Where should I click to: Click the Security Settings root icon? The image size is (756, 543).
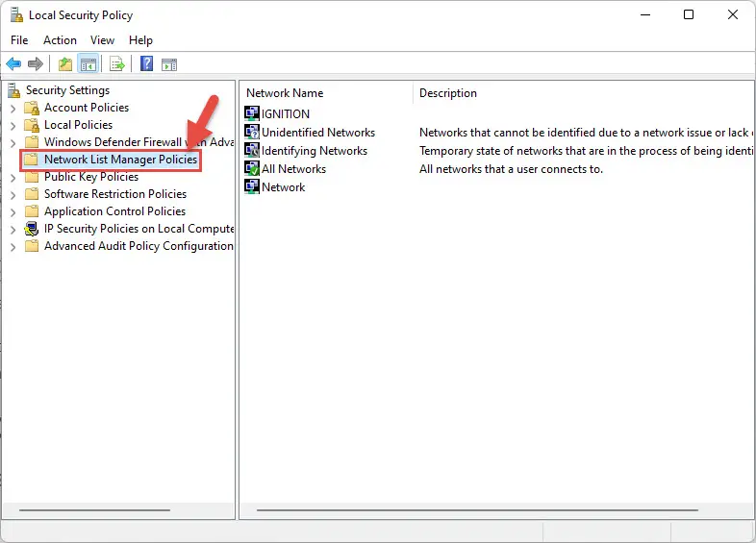coord(14,90)
